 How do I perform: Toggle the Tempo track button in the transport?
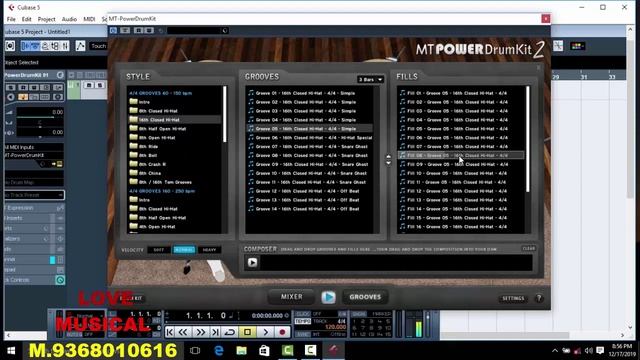point(303,322)
